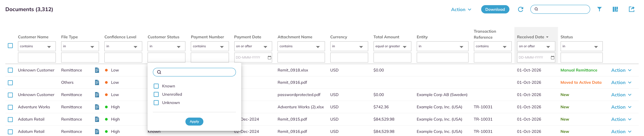Open Payment Date calendar picker icon
Image resolution: width=644 pixels, height=136 pixels.
coord(269,57)
